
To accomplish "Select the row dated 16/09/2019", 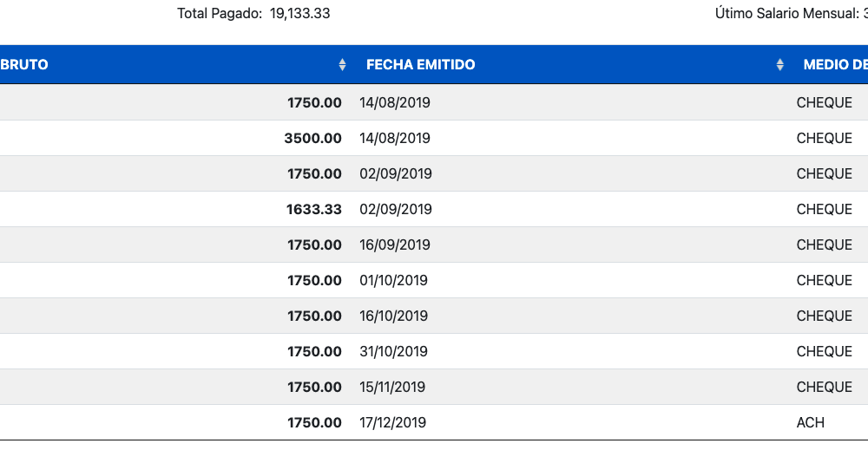I will click(x=434, y=245).
